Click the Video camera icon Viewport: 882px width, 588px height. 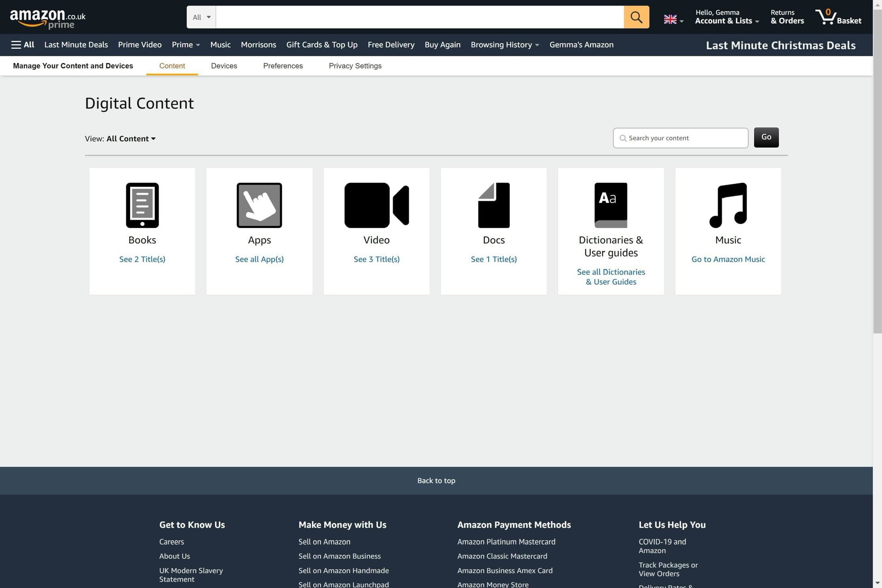point(376,205)
